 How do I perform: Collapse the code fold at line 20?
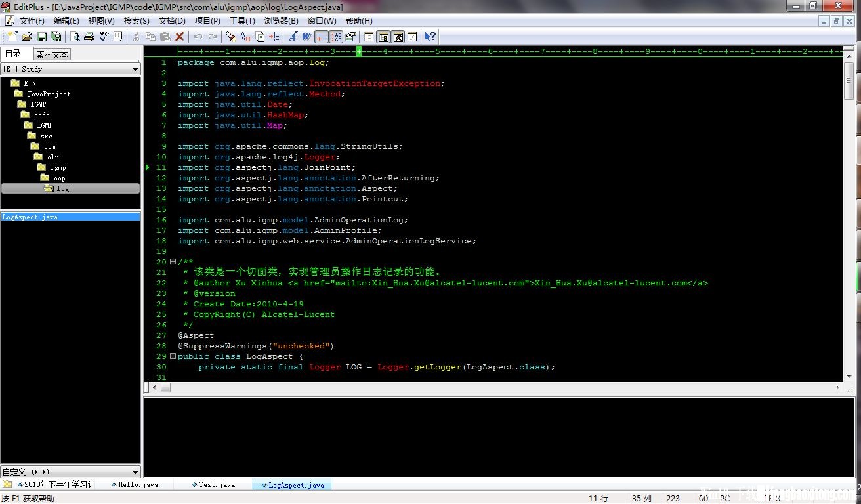click(173, 262)
